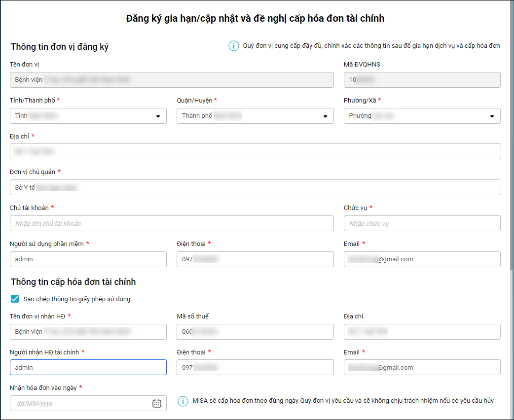
Task: Focus the Chức vụ input field
Action: coord(422,223)
